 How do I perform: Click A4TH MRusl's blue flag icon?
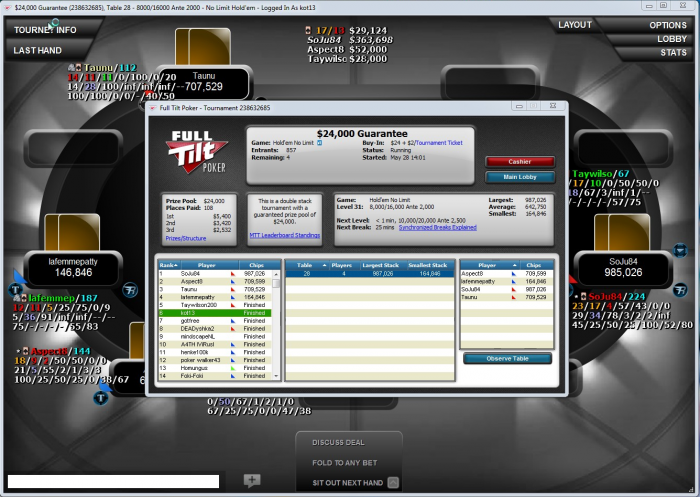coord(233,344)
